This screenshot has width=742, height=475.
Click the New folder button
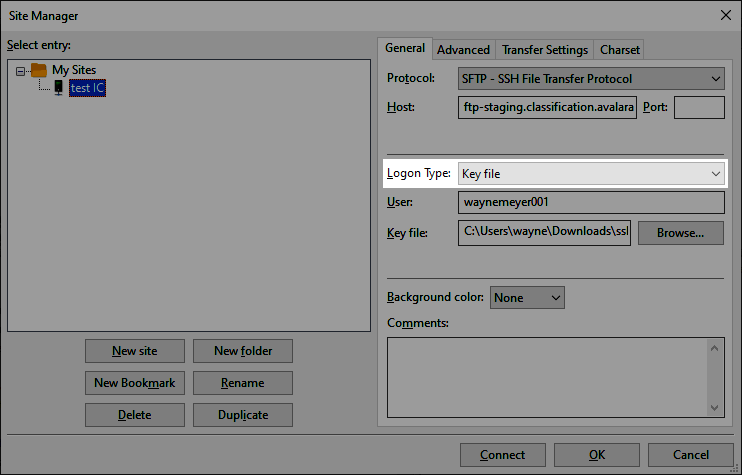[242, 351]
